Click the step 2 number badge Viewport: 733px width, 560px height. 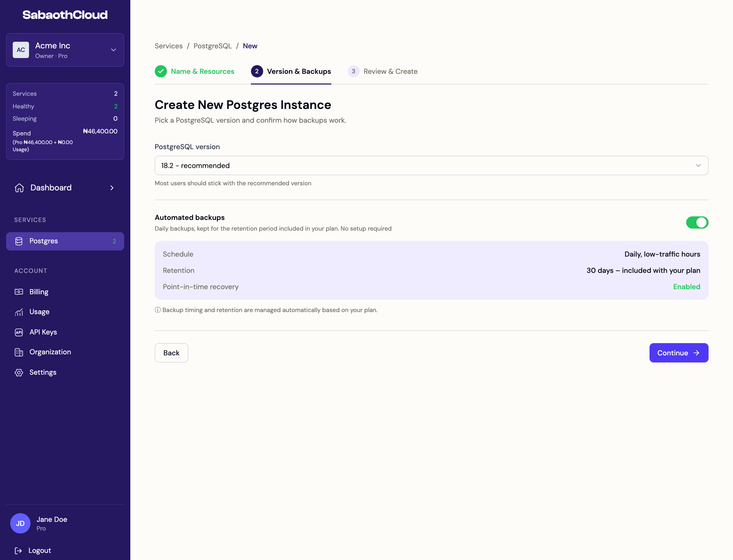click(x=257, y=71)
